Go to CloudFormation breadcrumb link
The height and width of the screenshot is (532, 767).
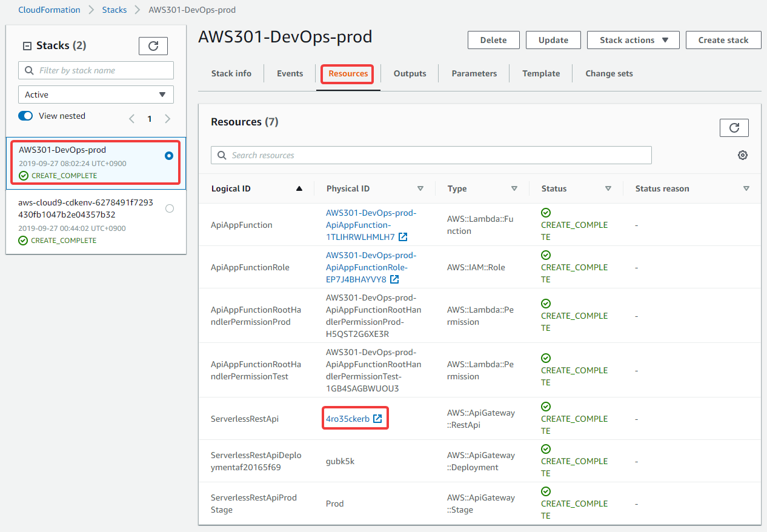(49, 10)
